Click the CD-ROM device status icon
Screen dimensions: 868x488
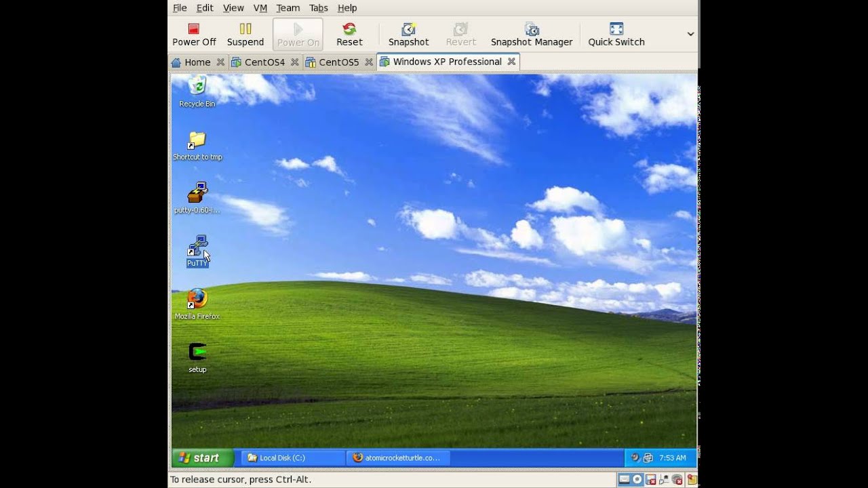pos(637,480)
